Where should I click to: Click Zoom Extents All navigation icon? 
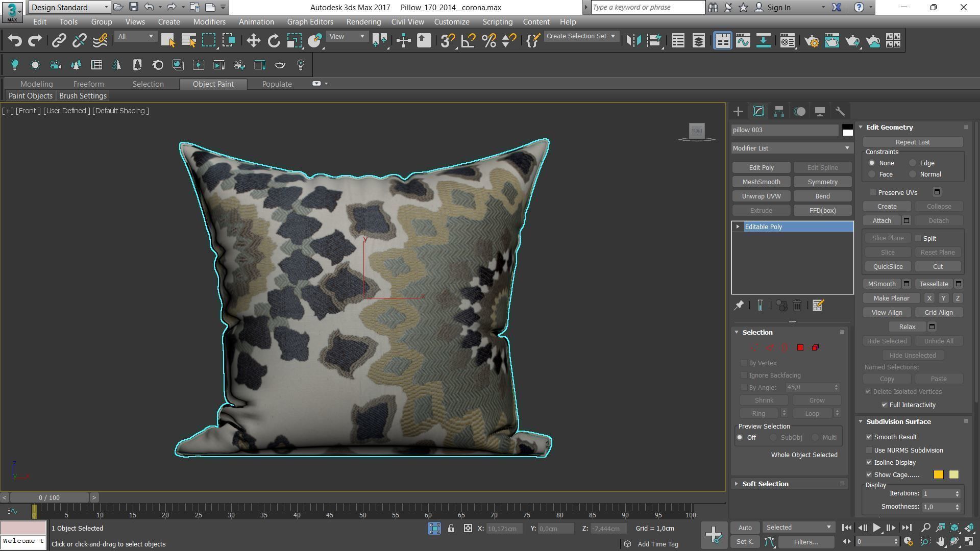point(954,528)
